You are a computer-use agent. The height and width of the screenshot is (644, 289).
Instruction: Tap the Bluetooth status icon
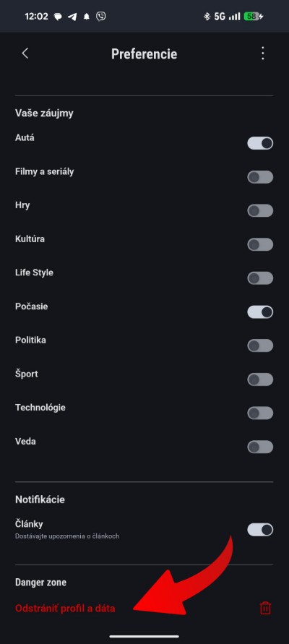coord(207,17)
